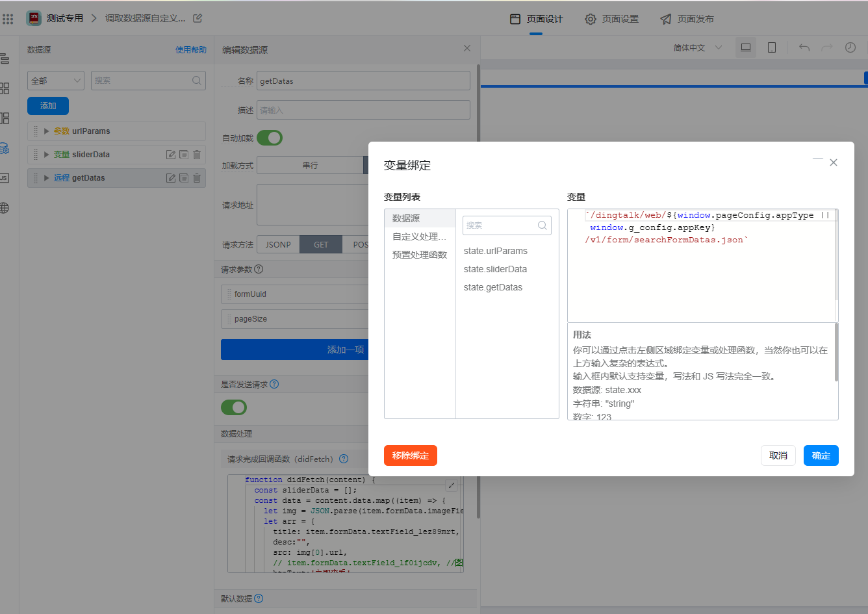Image resolution: width=868 pixels, height=614 pixels.
Task: Select the 串行 loading mode
Action: click(311, 165)
